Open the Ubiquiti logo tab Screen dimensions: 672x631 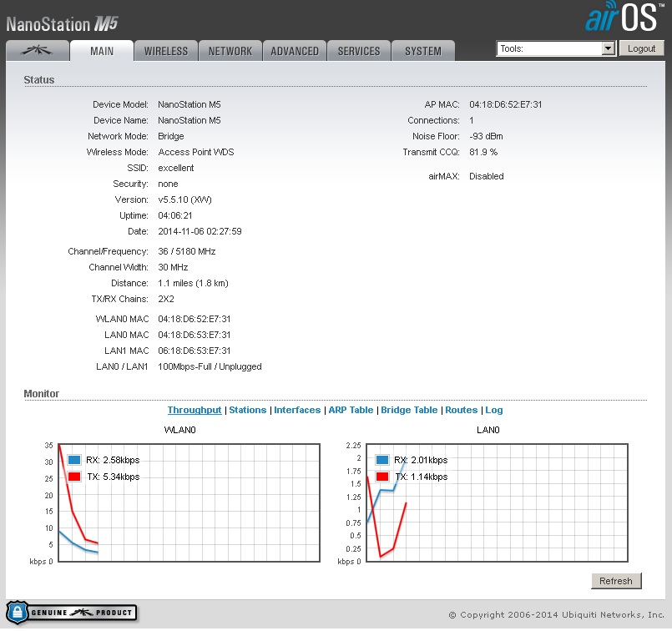point(38,51)
